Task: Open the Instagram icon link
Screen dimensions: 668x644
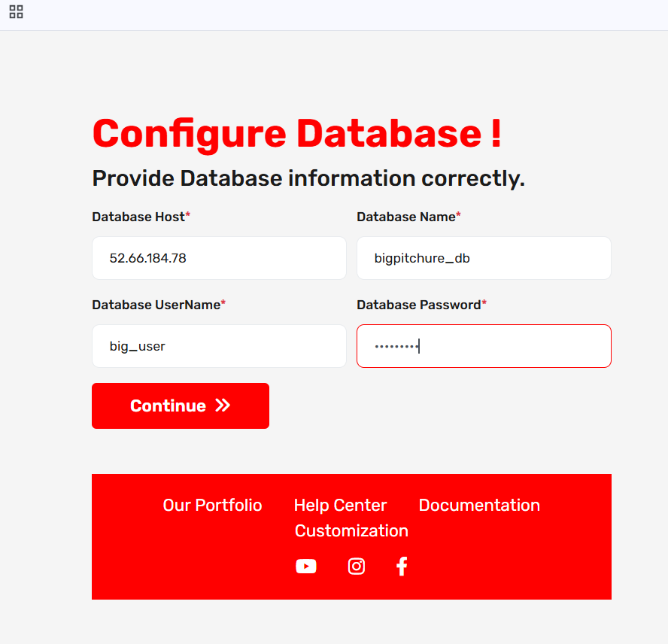Action: coord(356,567)
